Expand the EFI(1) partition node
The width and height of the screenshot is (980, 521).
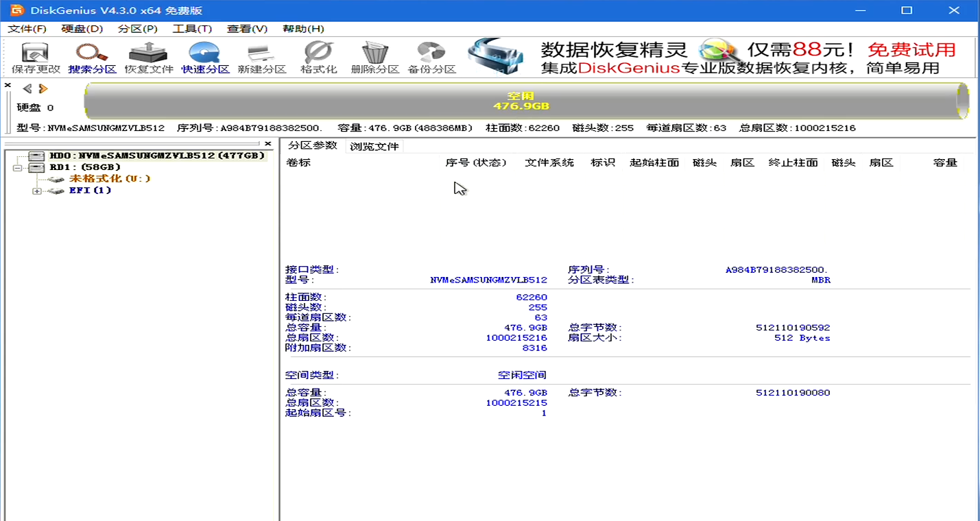[x=36, y=191]
